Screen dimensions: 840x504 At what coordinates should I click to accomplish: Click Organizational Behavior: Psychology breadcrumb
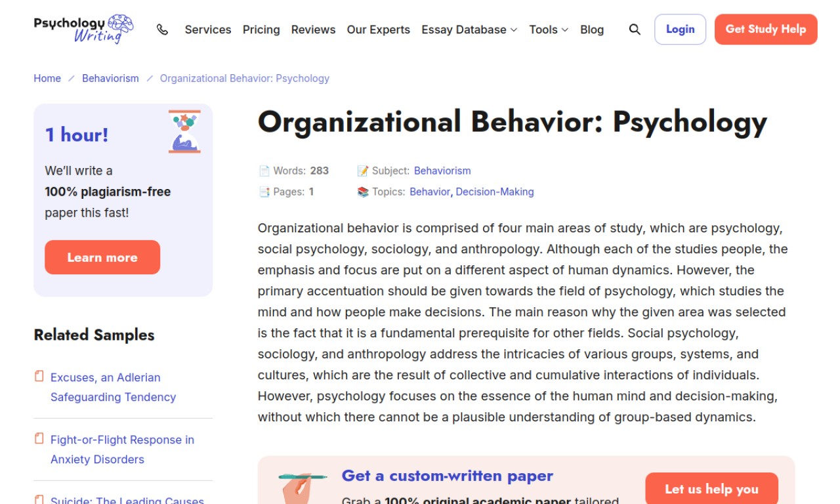(245, 78)
